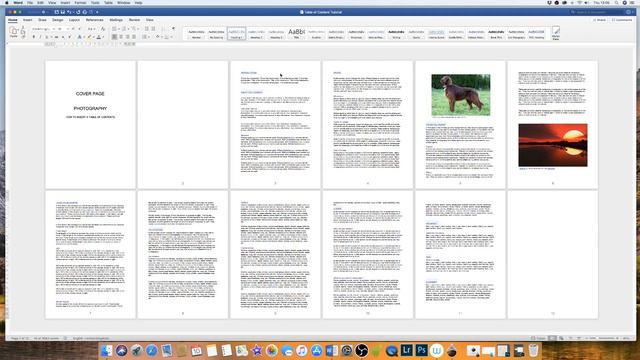Open Photoshop from the Dock
This screenshot has height=360, width=640.
pos(421,350)
